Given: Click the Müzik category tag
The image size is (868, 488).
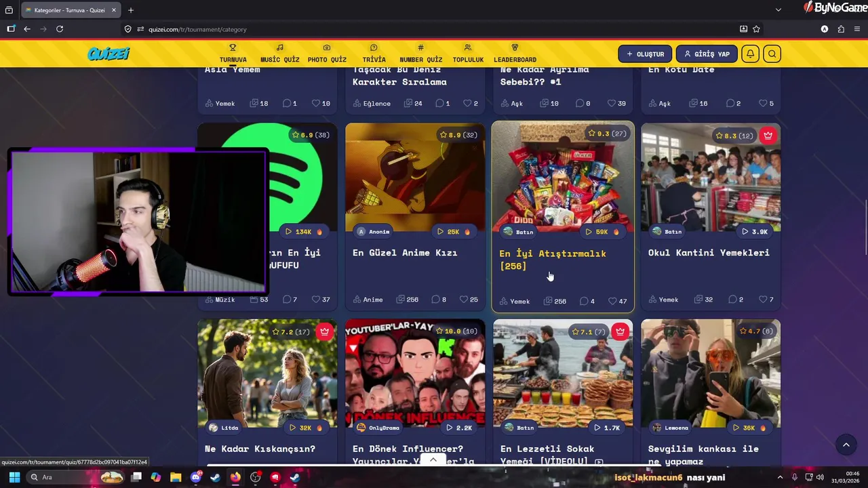Looking at the screenshot, I should pos(220,300).
